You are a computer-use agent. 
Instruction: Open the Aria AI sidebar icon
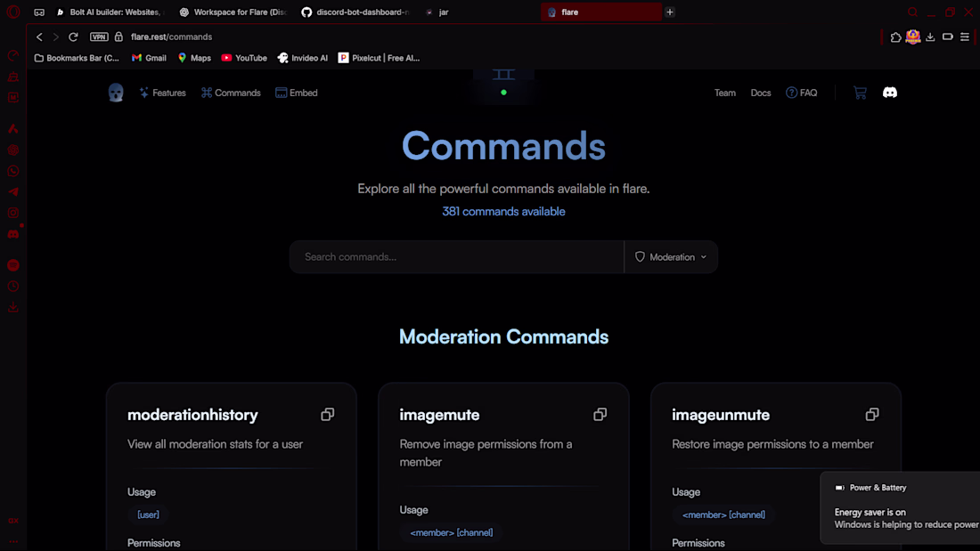(x=13, y=129)
